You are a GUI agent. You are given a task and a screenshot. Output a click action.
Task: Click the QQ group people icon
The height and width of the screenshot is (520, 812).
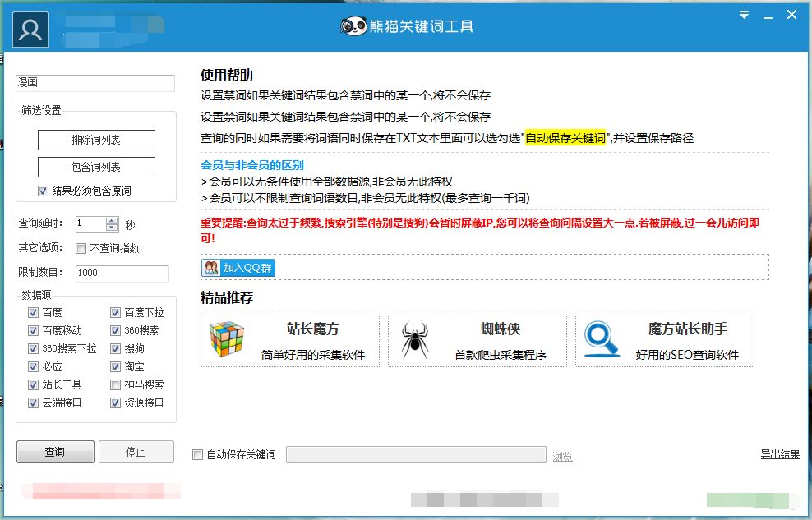point(211,268)
